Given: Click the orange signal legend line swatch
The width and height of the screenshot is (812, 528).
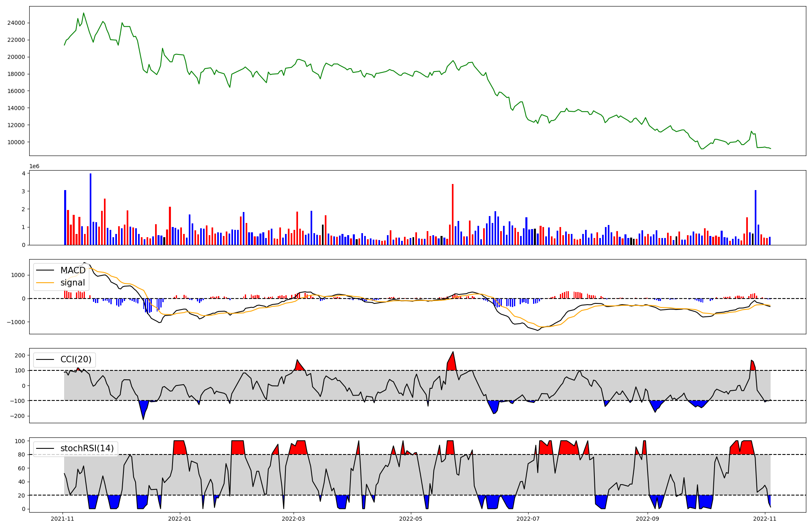Looking at the screenshot, I should click(45, 283).
